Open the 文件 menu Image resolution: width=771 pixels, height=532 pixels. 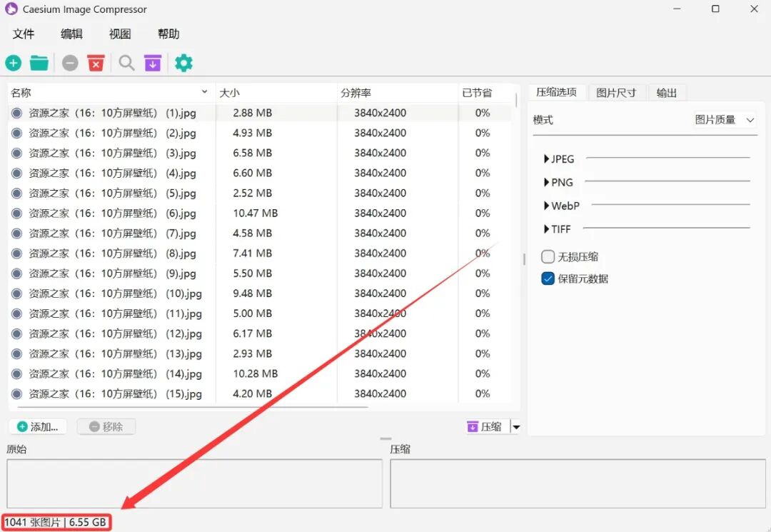coord(24,34)
